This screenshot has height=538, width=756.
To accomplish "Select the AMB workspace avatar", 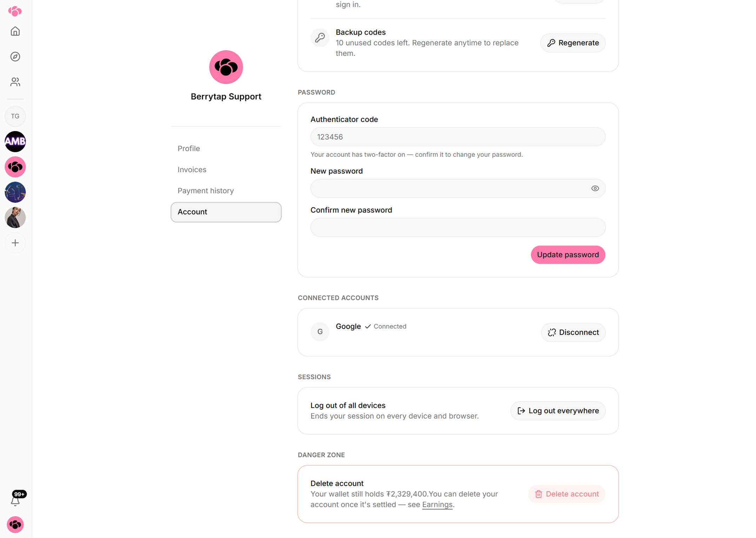I will [x=15, y=141].
